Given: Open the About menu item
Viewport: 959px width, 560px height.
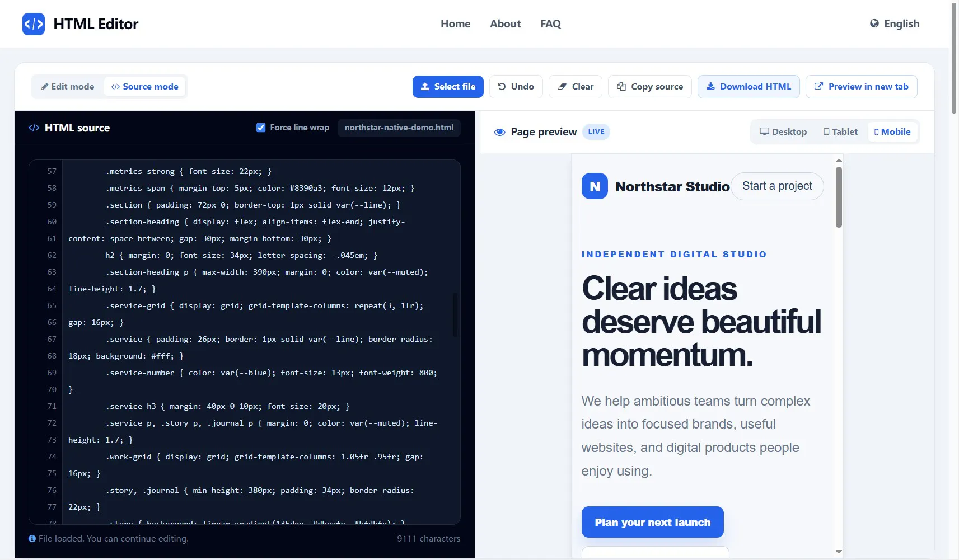Looking at the screenshot, I should coord(505,24).
